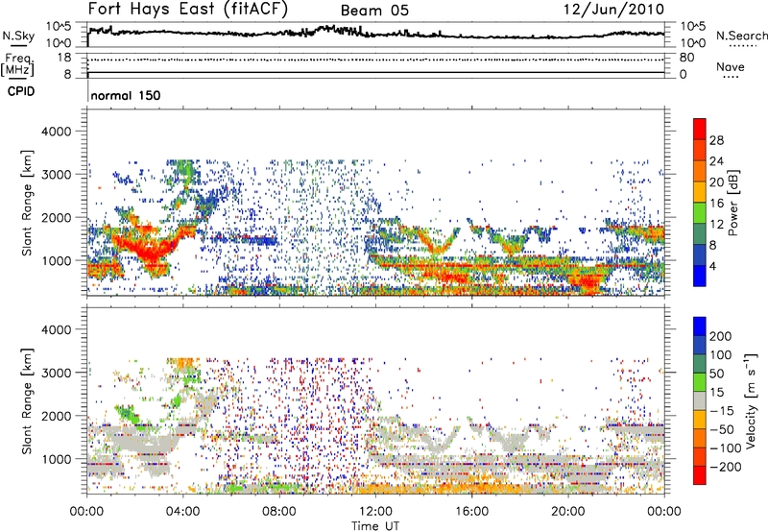Click the blue bottom of the power colorbar
The image size is (768, 532).
(700, 277)
